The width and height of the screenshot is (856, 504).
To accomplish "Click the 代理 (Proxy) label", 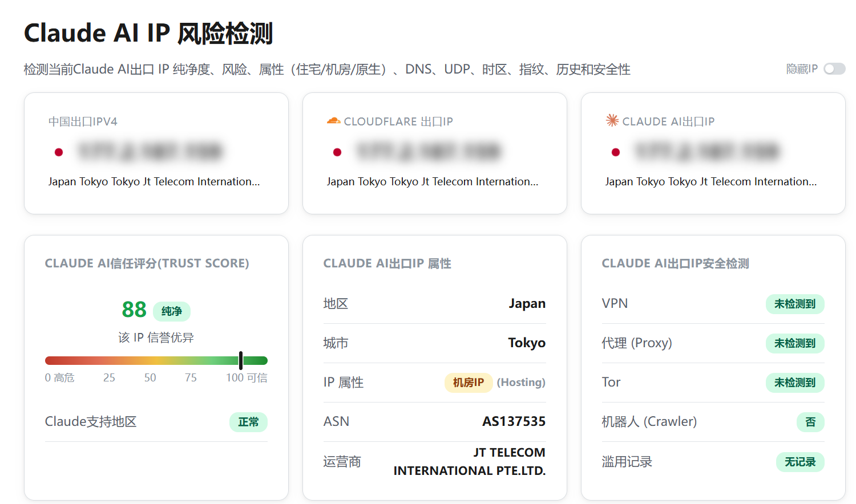I will [x=637, y=343].
